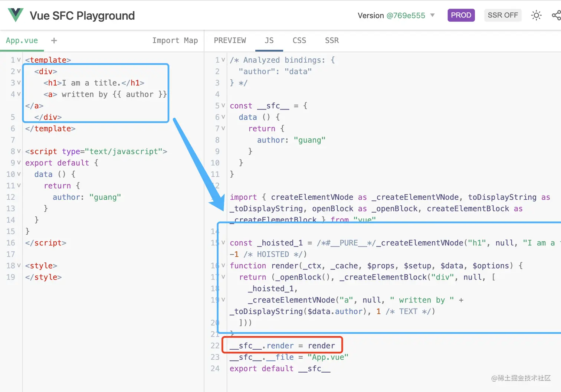Click "written by {{ author }}" in the template
The width and height of the screenshot is (561, 392).
tap(114, 94)
